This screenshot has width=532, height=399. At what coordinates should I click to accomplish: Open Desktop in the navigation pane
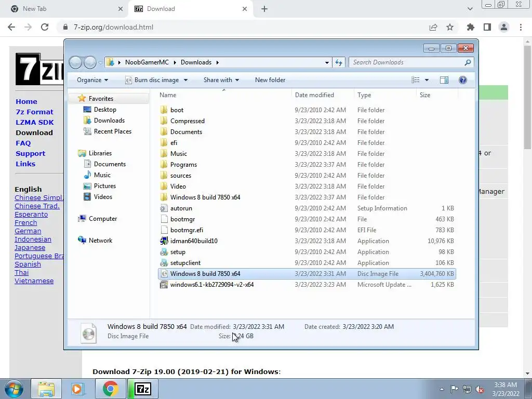(105, 110)
